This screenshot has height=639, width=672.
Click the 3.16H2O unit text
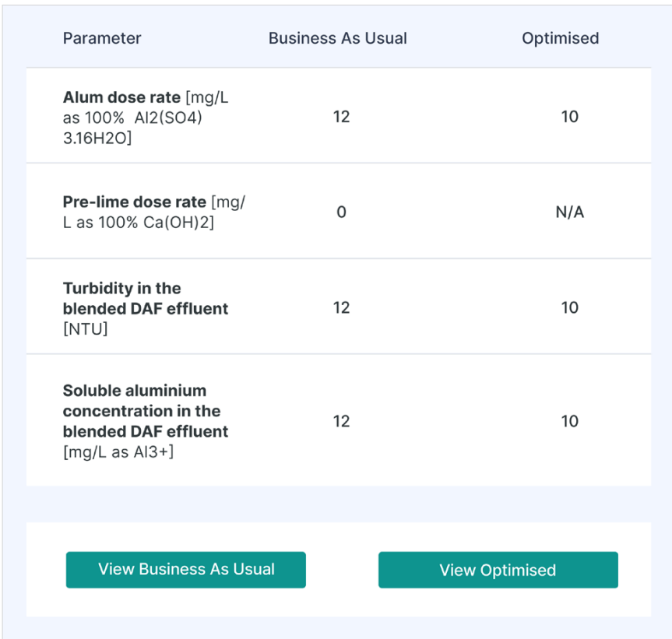(x=97, y=139)
